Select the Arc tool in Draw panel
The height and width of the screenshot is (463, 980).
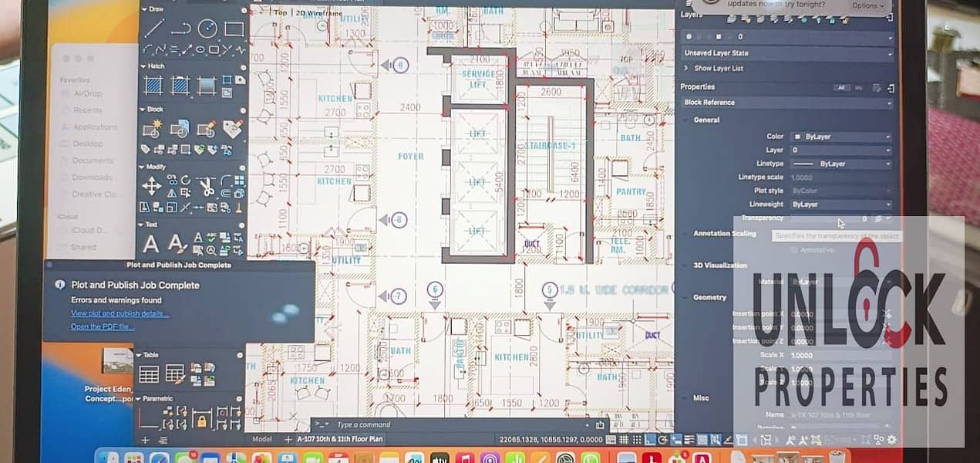[148, 50]
